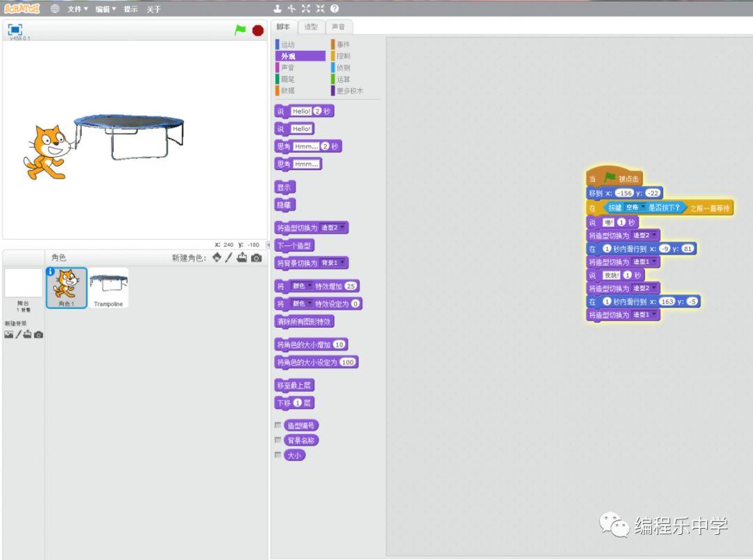753x560 pixels.
Task: Click the 移至最上层 block
Action: tap(295, 385)
